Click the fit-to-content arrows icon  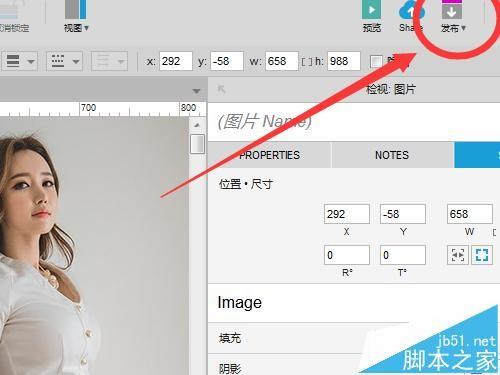tap(458, 255)
